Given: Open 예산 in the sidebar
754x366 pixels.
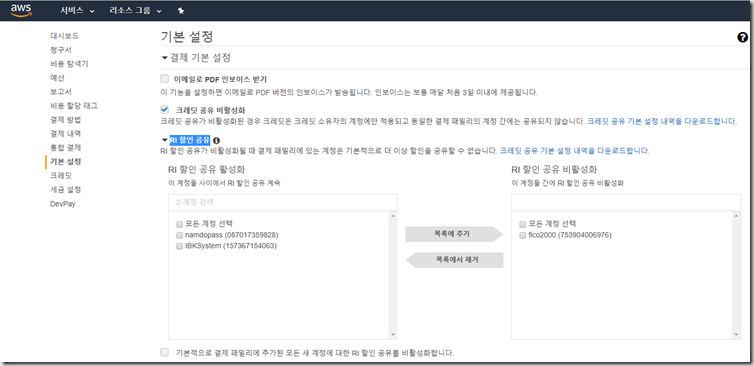Looking at the screenshot, I should pyautogui.click(x=57, y=77).
